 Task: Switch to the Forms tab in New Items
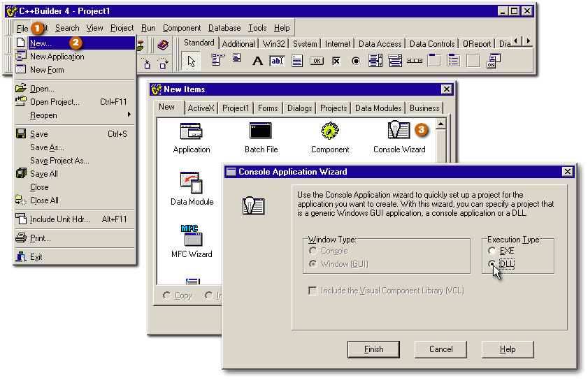click(268, 108)
